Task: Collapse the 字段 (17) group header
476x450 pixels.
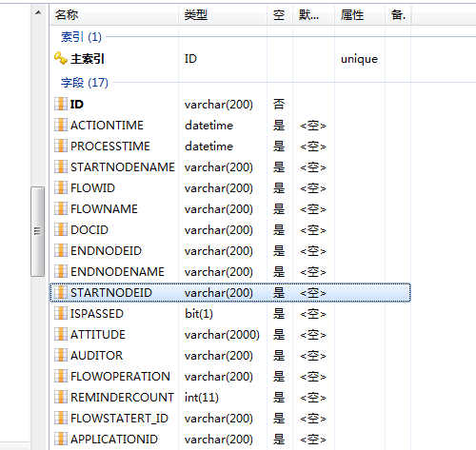Action: [x=85, y=83]
